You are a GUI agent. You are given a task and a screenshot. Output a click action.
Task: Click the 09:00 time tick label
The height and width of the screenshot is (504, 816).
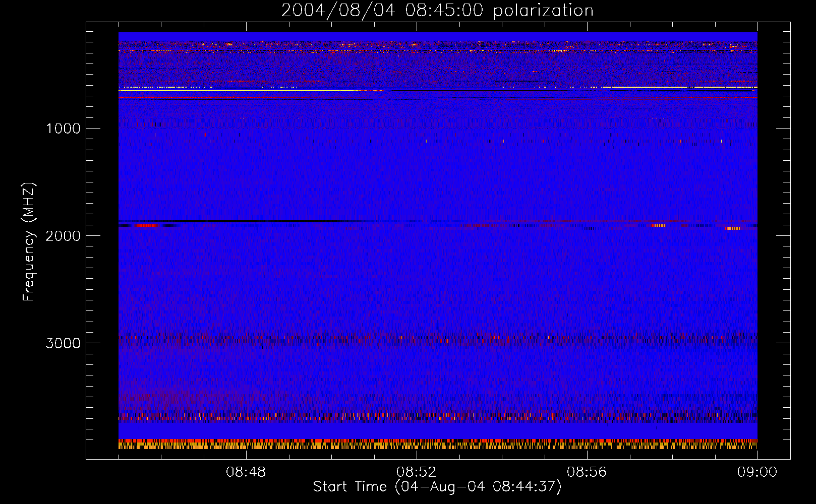(757, 472)
